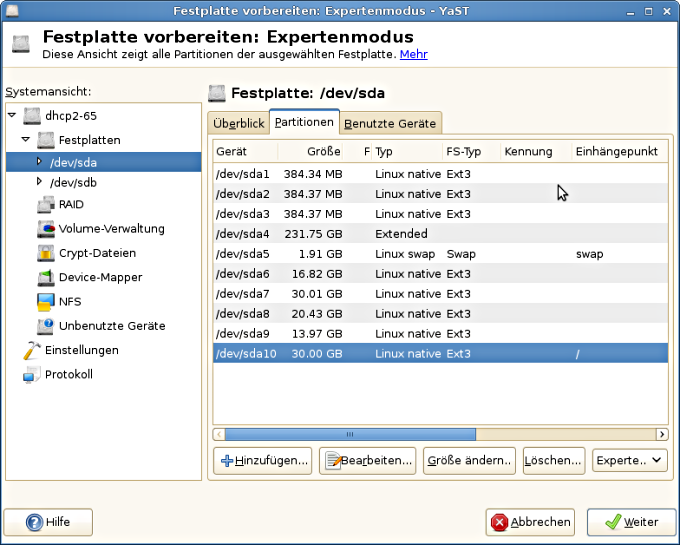The width and height of the screenshot is (680, 545).
Task: Click the Device-Mapper icon
Action: [x=46, y=277]
